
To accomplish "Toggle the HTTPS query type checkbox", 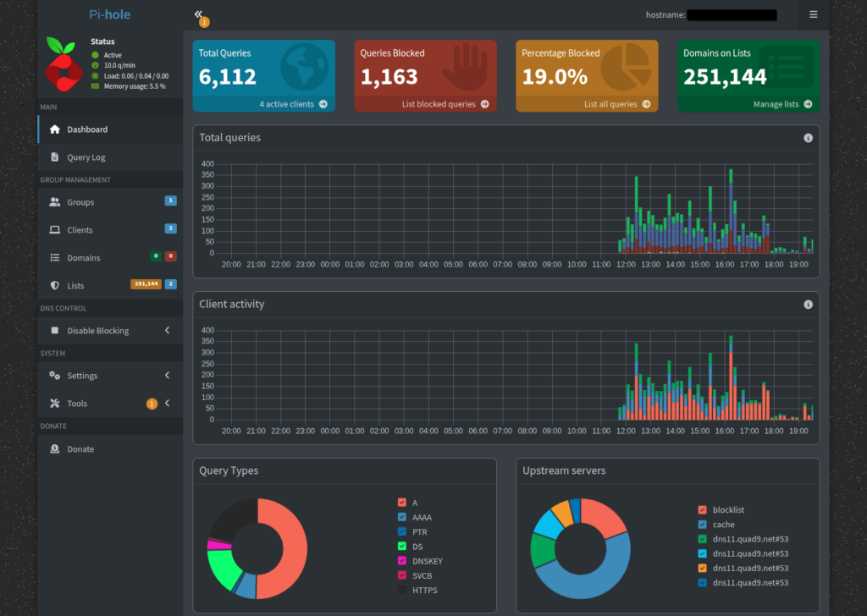I will [x=401, y=591].
